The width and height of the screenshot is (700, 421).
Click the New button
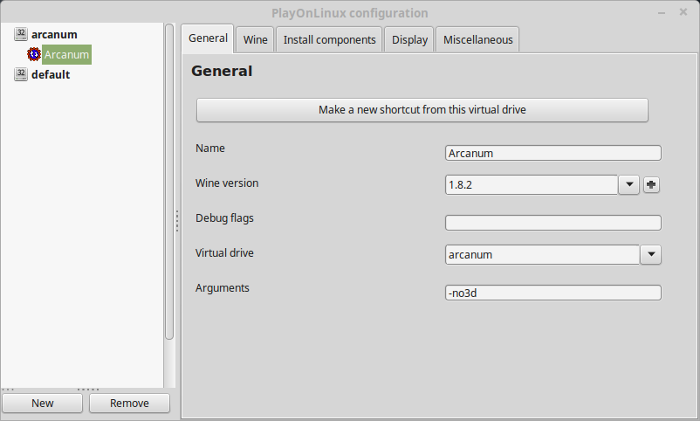[x=42, y=403]
